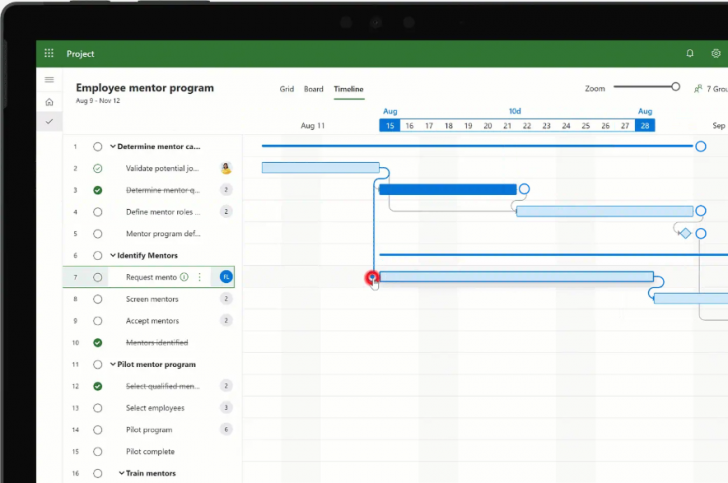Screen dimensions: 728x483
Task: Click the Validate potential jo... task bar
Action: pos(320,168)
